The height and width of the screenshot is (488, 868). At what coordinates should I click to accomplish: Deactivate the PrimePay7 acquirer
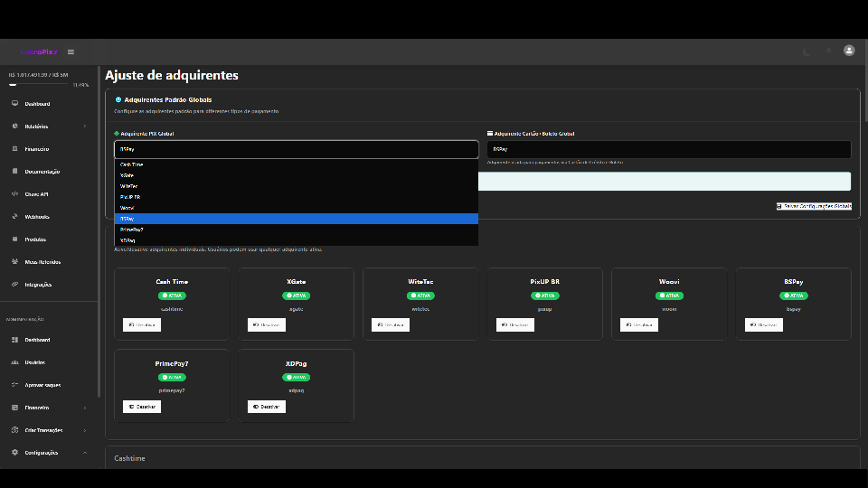[141, 407]
